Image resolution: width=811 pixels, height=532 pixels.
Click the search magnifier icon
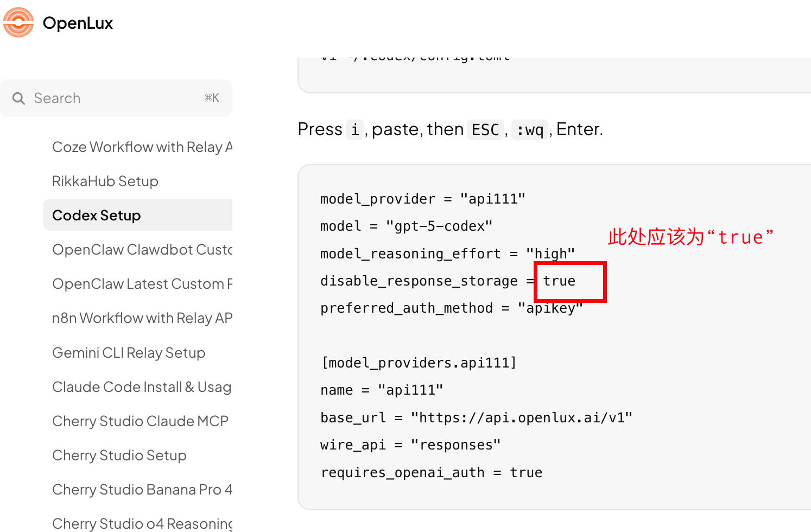18,98
